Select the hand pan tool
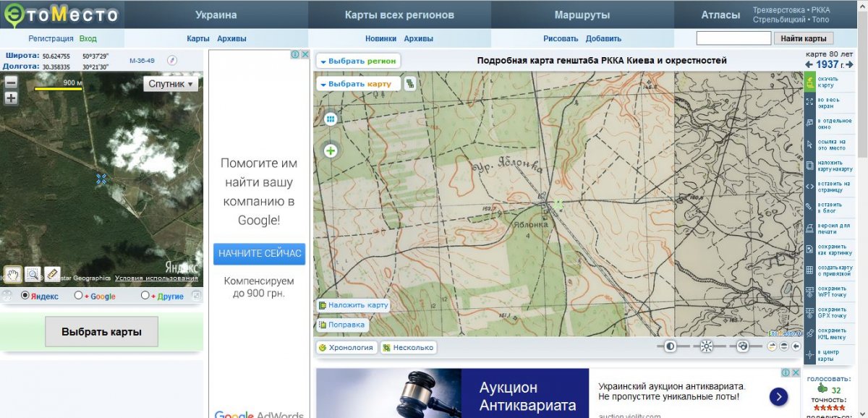This screenshot has height=418, width=868. click(x=12, y=274)
